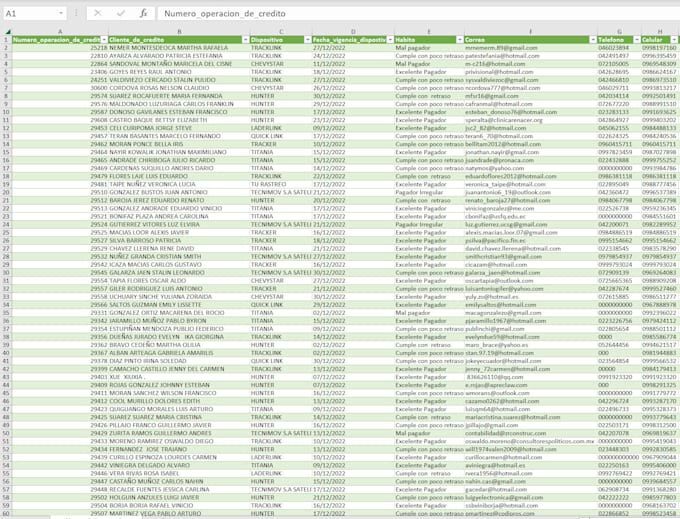Click cell TERAN BASANTES MARCELO FERNANDO
Image resolution: width=680 pixels, height=519 pixels.
click(179, 136)
